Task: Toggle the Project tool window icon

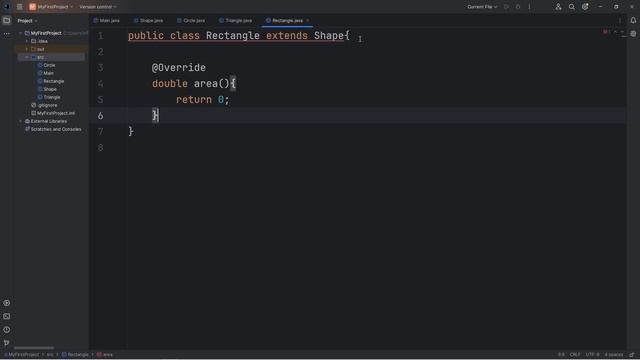Action: (x=7, y=20)
